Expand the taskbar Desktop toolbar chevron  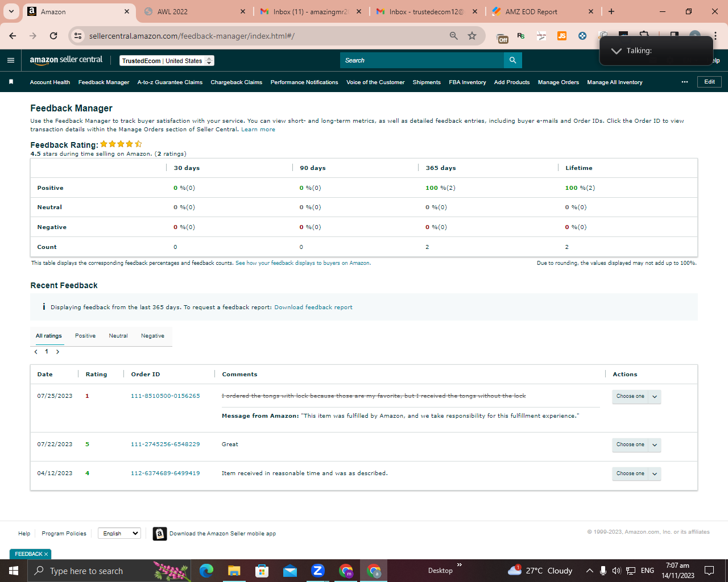tap(460, 565)
